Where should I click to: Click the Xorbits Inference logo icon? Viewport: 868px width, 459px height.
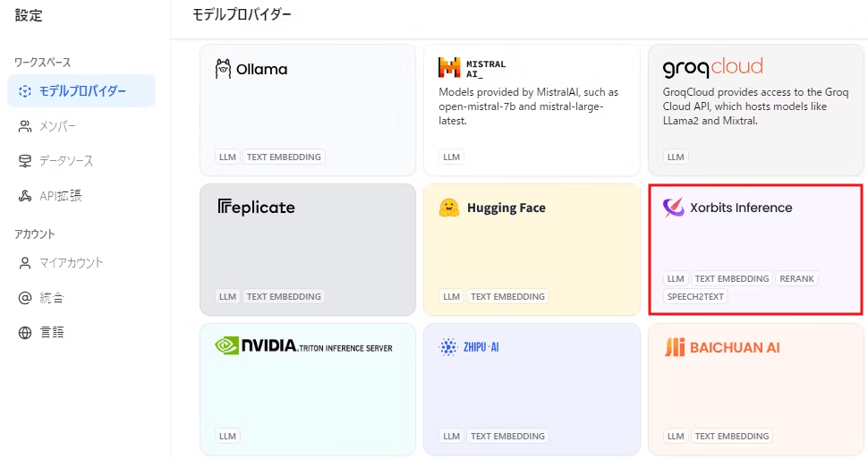click(673, 208)
